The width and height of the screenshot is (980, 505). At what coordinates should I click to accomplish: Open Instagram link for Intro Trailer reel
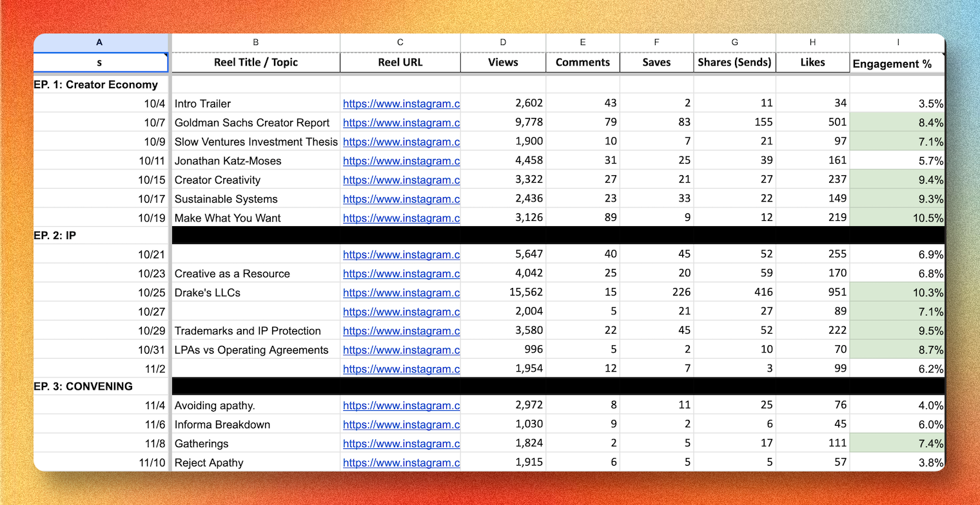pyautogui.click(x=400, y=104)
